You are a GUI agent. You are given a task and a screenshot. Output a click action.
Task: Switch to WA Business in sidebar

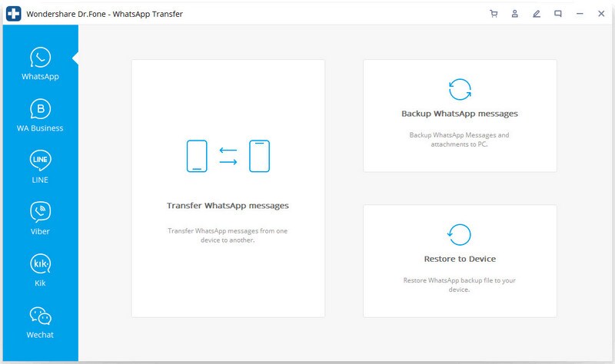(x=40, y=116)
